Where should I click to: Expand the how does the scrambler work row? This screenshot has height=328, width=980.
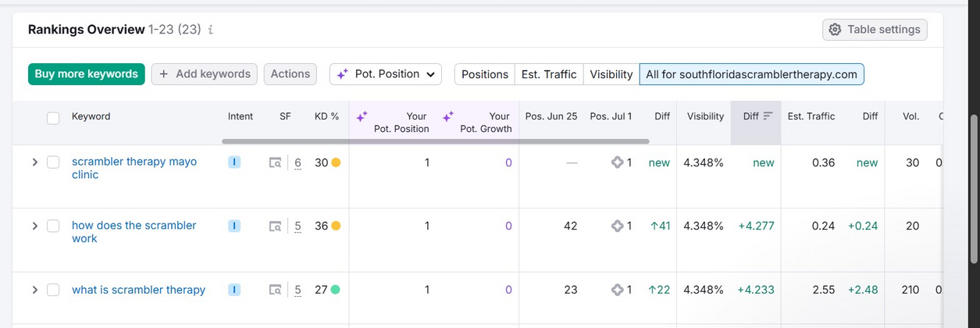point(34,226)
